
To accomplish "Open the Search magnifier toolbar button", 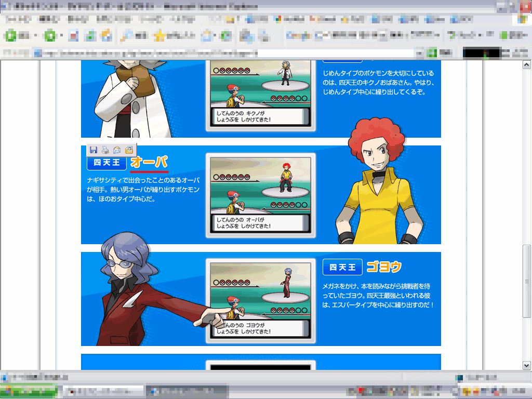I will pos(134,35).
